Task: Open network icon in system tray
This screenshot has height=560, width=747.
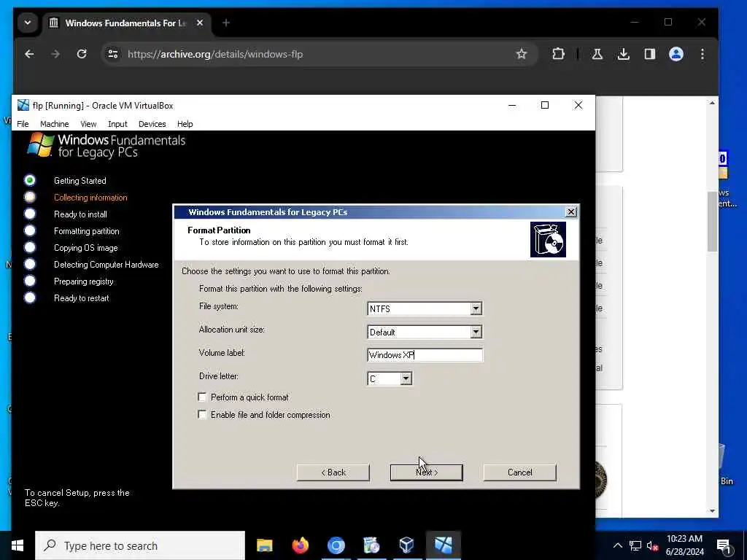Action: 635,545
